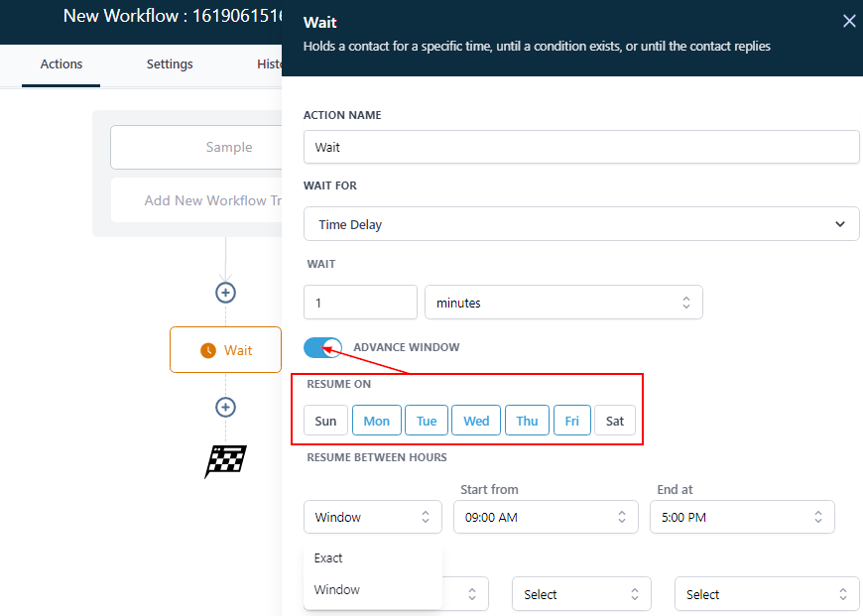This screenshot has width=863, height=616.
Task: Click the plus icon below Wait step
Action: click(225, 408)
